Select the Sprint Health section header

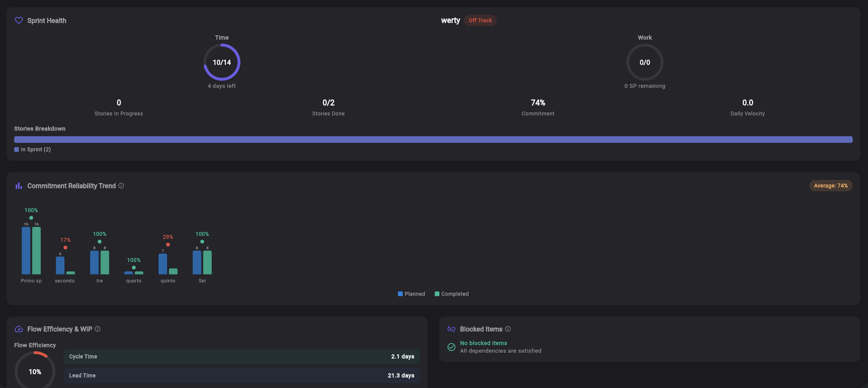pyautogui.click(x=47, y=20)
